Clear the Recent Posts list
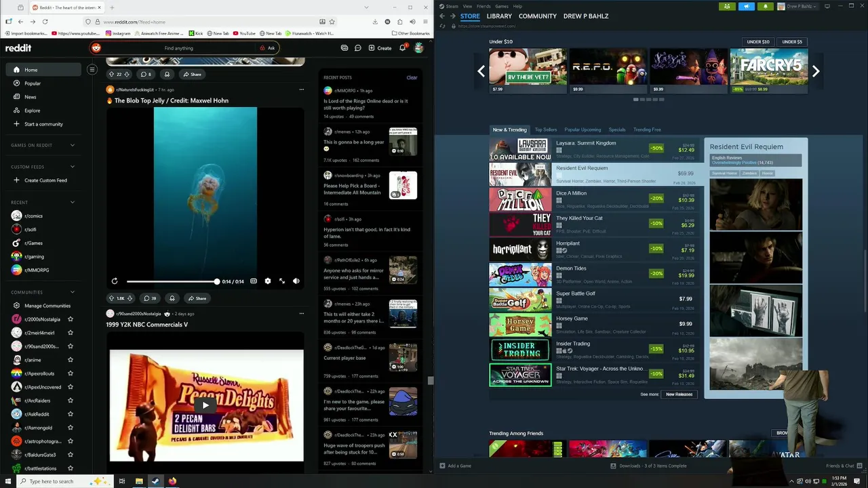868x488 pixels. [412, 77]
